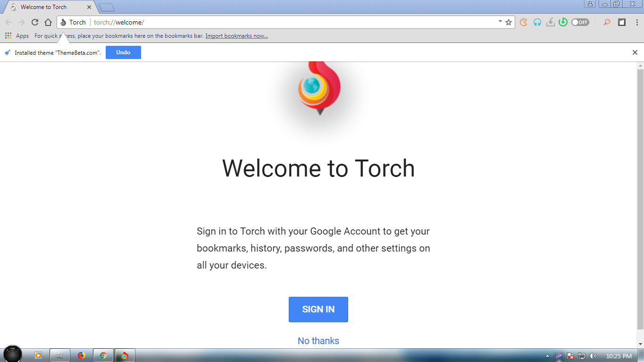The image size is (644, 362).
Task: Open the green Torch Torrent icon
Action: [563, 22]
